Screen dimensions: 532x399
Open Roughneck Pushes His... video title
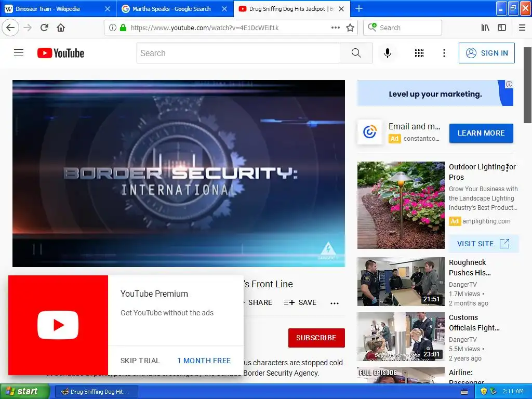(470, 268)
